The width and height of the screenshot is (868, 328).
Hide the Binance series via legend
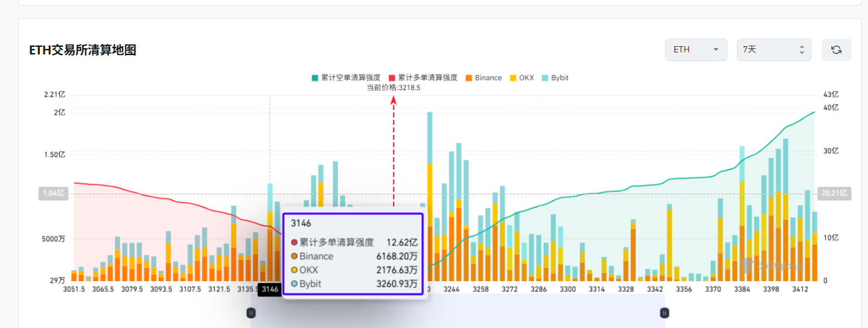484,78
